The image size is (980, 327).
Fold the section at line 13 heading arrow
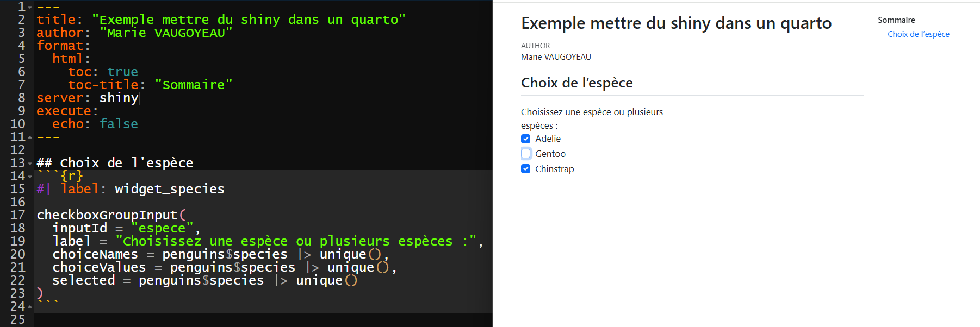pos(30,163)
